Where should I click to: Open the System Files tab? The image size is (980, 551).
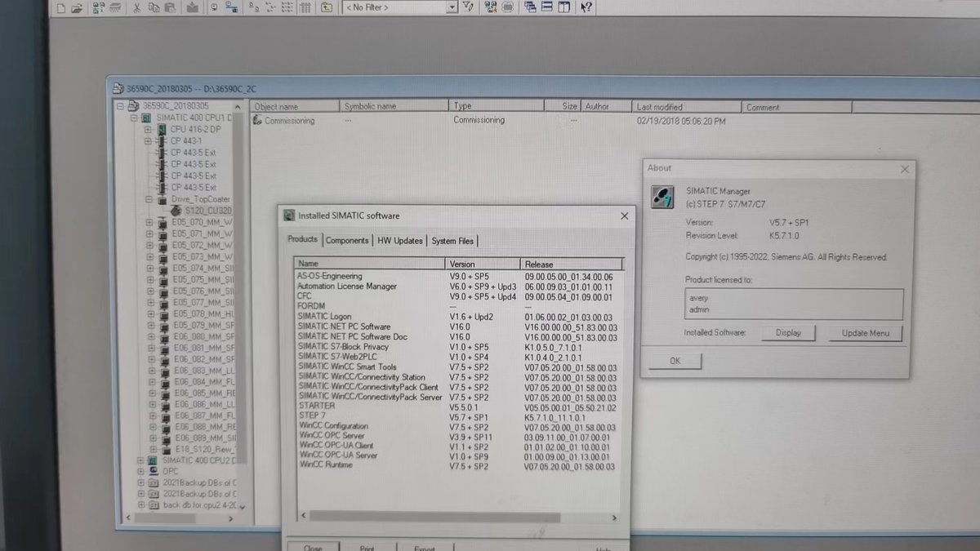pyautogui.click(x=452, y=241)
